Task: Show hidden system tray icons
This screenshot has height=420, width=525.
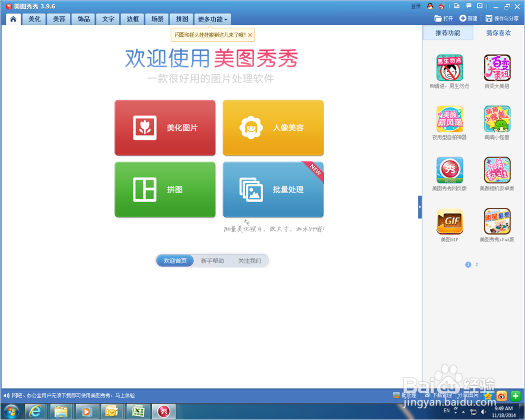Action: (464, 412)
